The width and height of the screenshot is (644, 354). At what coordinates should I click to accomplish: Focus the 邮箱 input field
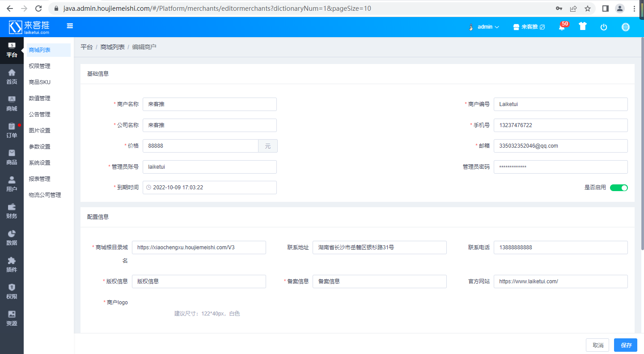point(561,146)
